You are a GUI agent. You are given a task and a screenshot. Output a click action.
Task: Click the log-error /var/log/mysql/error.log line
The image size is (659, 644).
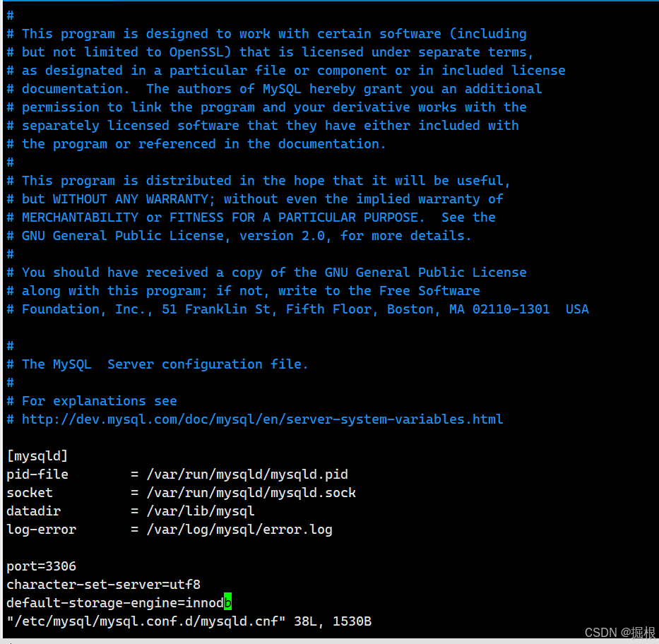(170, 530)
